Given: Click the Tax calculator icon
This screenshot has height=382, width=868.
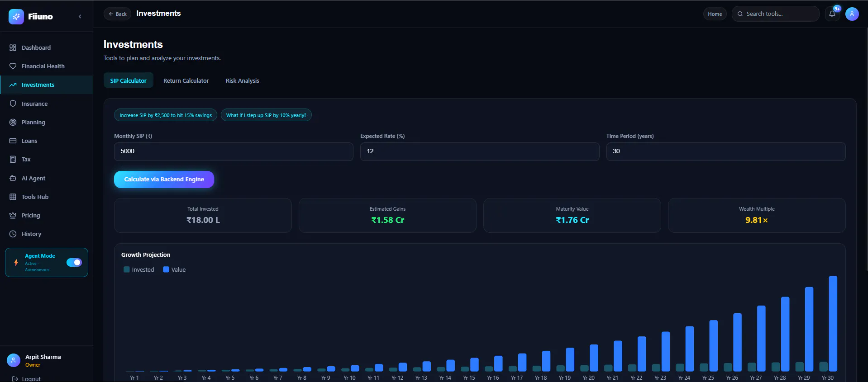Looking at the screenshot, I should tap(13, 159).
